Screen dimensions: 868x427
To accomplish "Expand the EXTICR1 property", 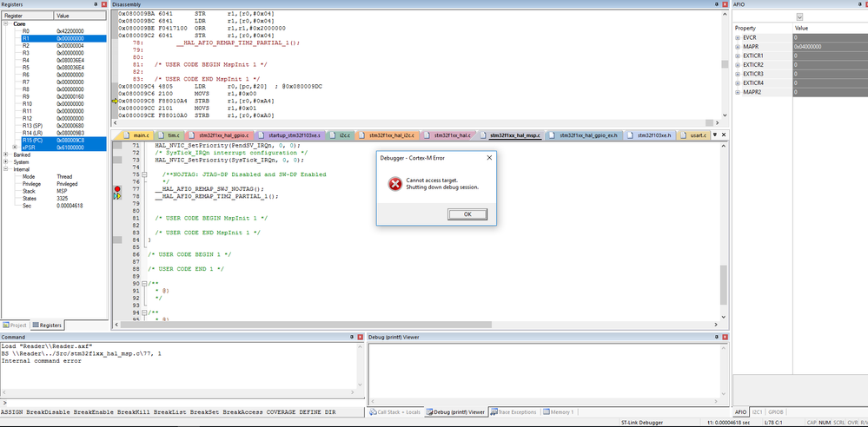I will coord(738,56).
